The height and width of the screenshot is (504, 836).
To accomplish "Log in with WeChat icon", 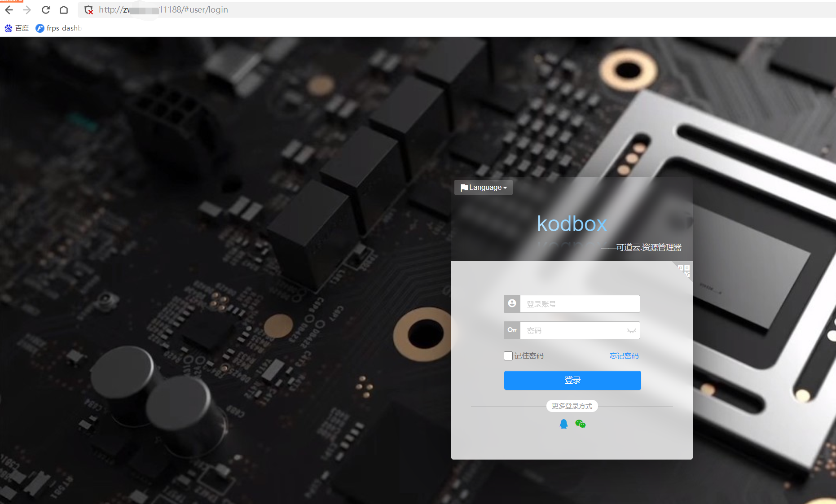I will pyautogui.click(x=580, y=424).
